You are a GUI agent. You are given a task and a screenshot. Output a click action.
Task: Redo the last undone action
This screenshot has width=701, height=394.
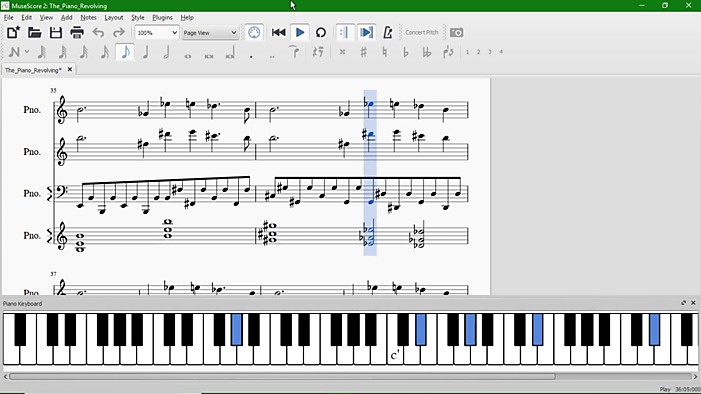118,32
